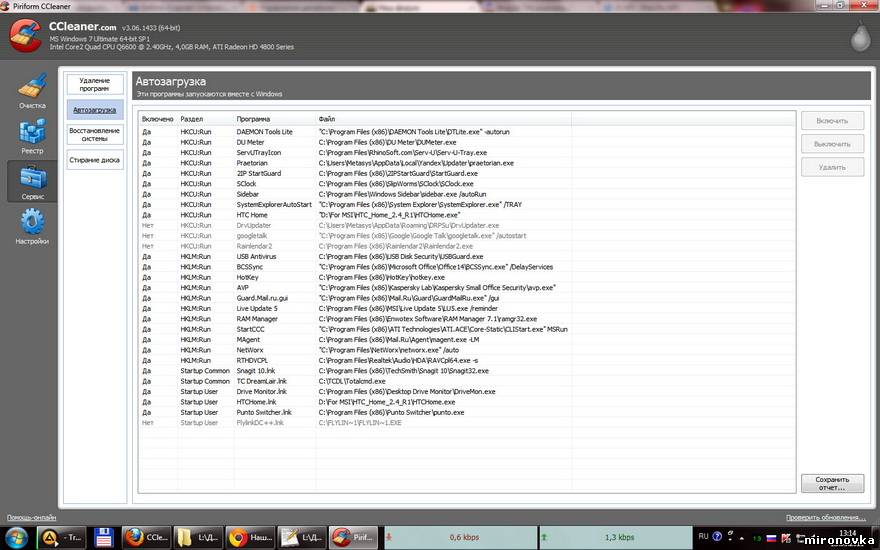Screen dimensions: 880x550
Task: Select the USB Antivirus entry
Action: 466,256
